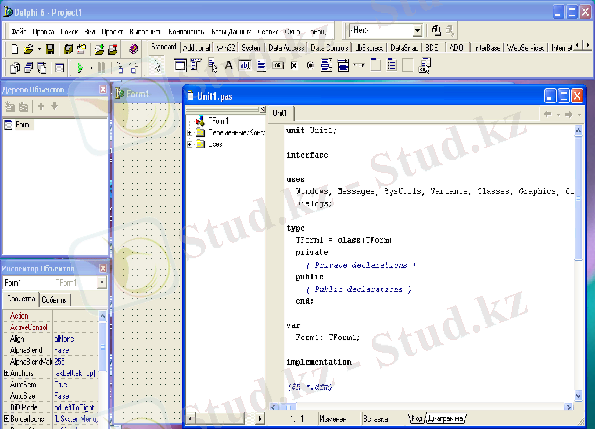Open the desktop layout <None> dropdown arrow
The height and width of the screenshot is (429, 595).
pyautogui.click(x=417, y=30)
